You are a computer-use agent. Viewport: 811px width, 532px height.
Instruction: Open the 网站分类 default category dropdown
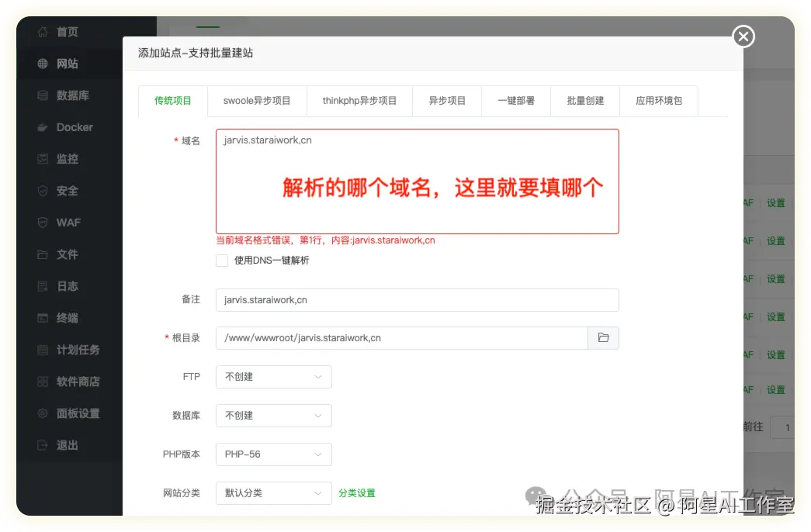tap(273, 493)
